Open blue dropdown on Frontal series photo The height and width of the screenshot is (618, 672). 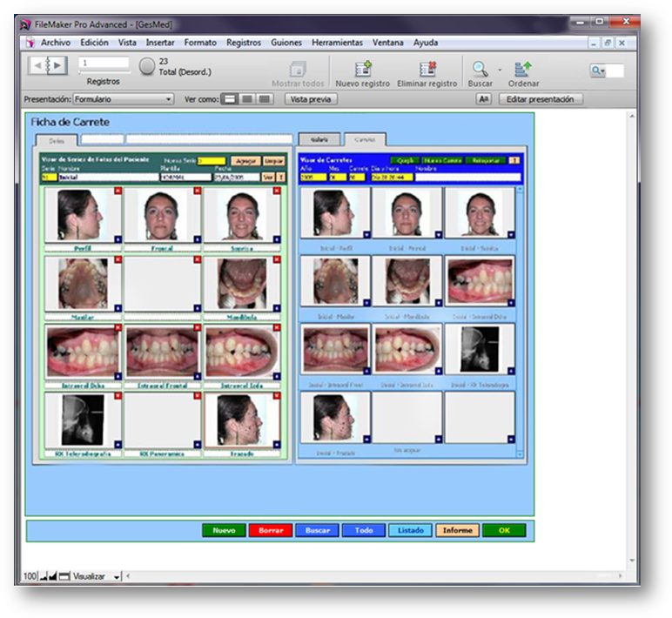click(197, 239)
